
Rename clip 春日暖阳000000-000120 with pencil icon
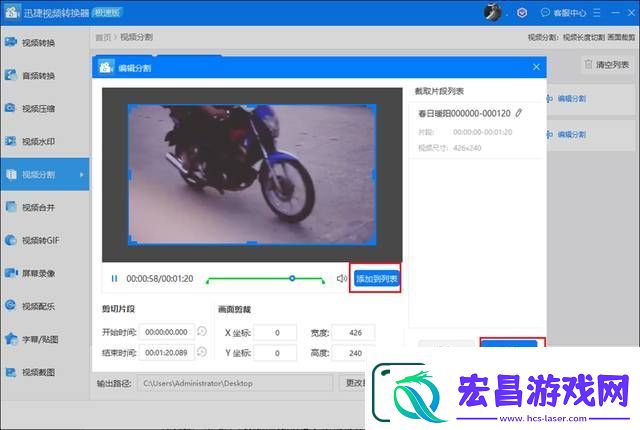coord(518,113)
